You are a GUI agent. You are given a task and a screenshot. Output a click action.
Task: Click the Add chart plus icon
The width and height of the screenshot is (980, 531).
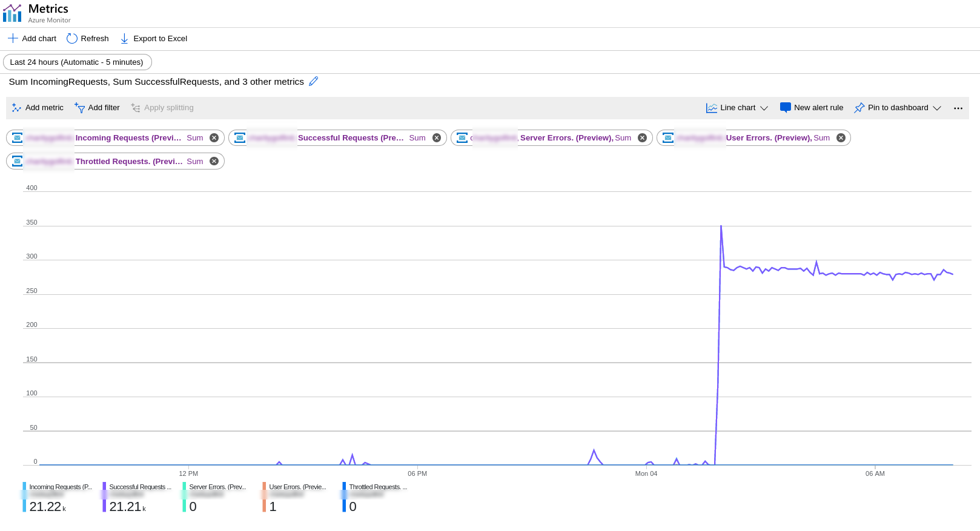[13, 38]
